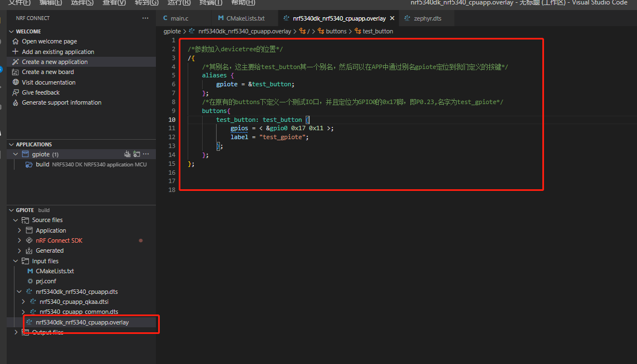Collapse the nrf5340dk_nrf5340_cpuapp.dts chevron
Image resolution: width=637 pixels, height=364 pixels.
[x=19, y=292]
